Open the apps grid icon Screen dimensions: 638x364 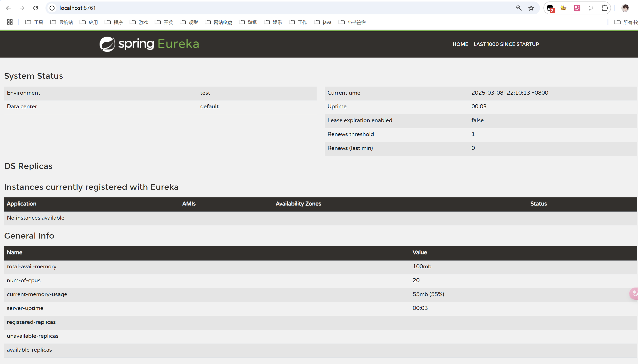point(10,22)
